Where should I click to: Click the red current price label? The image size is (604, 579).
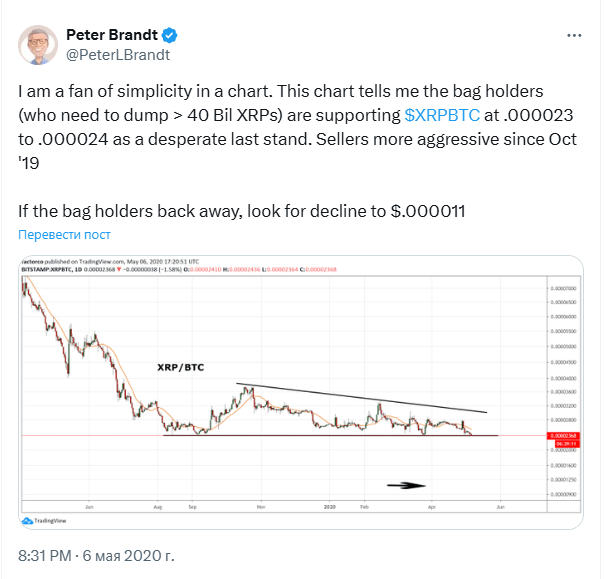pos(563,436)
